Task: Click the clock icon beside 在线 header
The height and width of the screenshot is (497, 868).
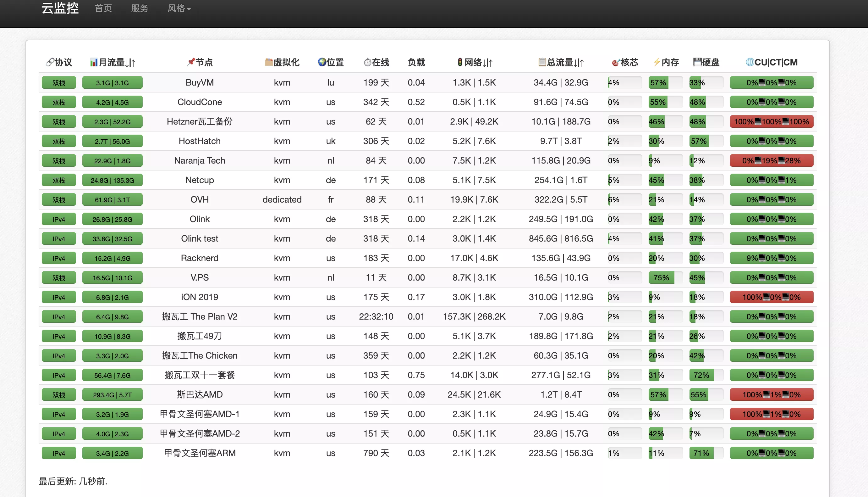Action: tap(367, 62)
